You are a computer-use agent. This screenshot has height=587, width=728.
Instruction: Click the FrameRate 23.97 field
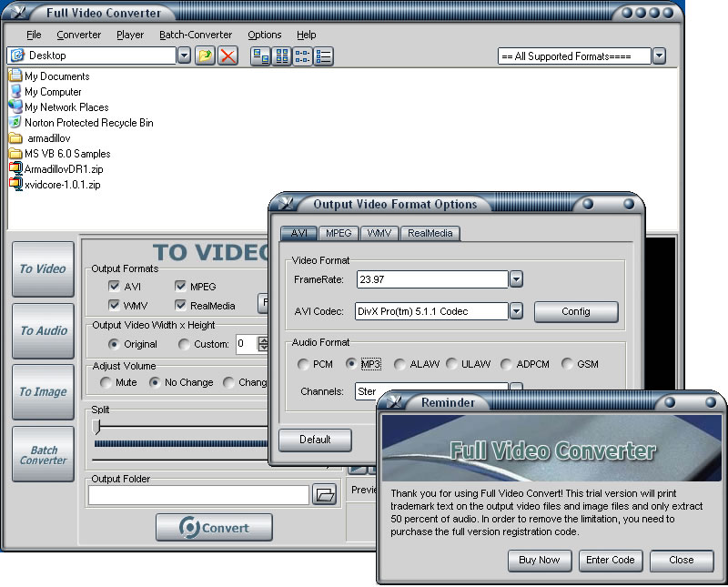click(x=432, y=279)
